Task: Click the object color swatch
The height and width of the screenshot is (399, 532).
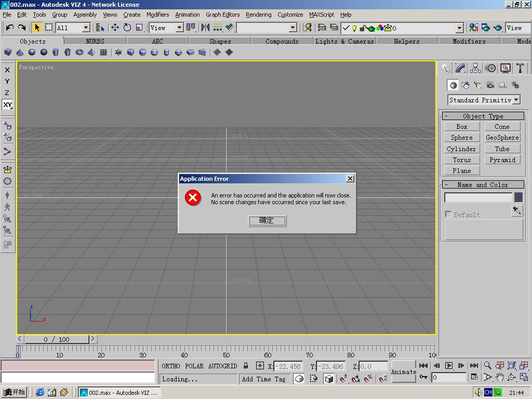Action: pos(518,197)
